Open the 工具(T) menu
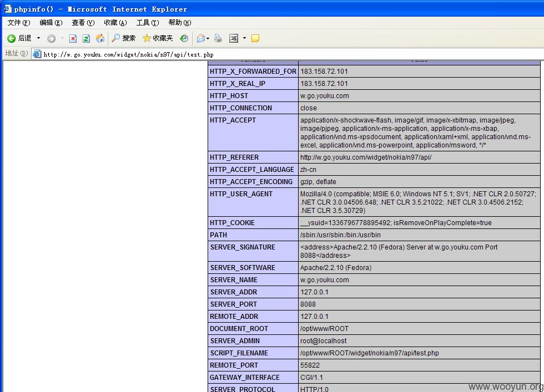The image size is (544, 392). [148, 23]
